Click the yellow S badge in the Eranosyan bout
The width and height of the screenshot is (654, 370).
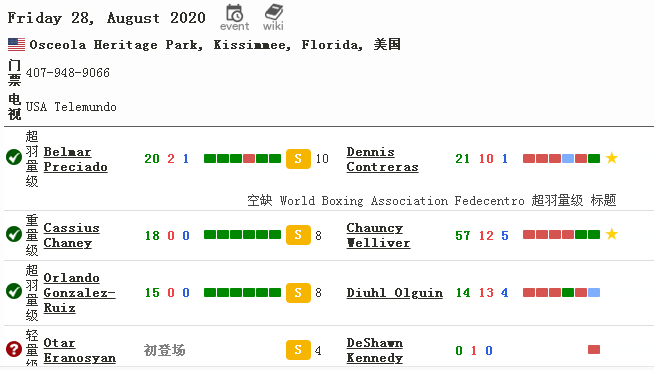coord(298,350)
